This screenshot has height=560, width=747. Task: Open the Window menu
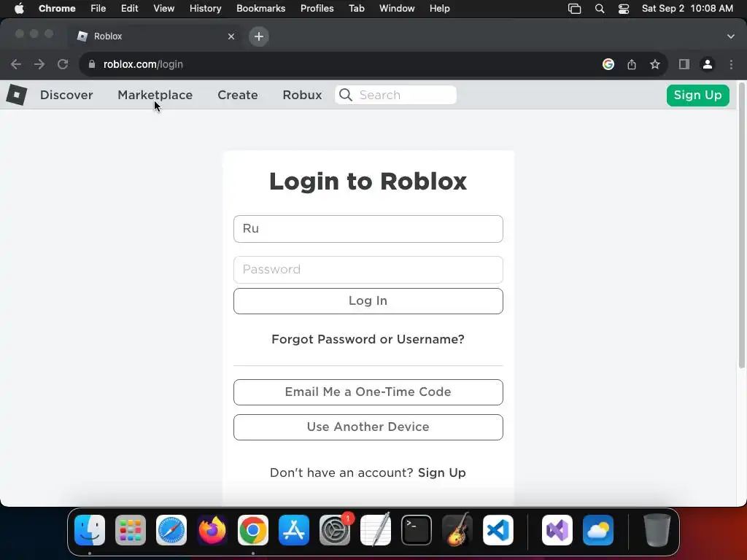click(x=397, y=9)
